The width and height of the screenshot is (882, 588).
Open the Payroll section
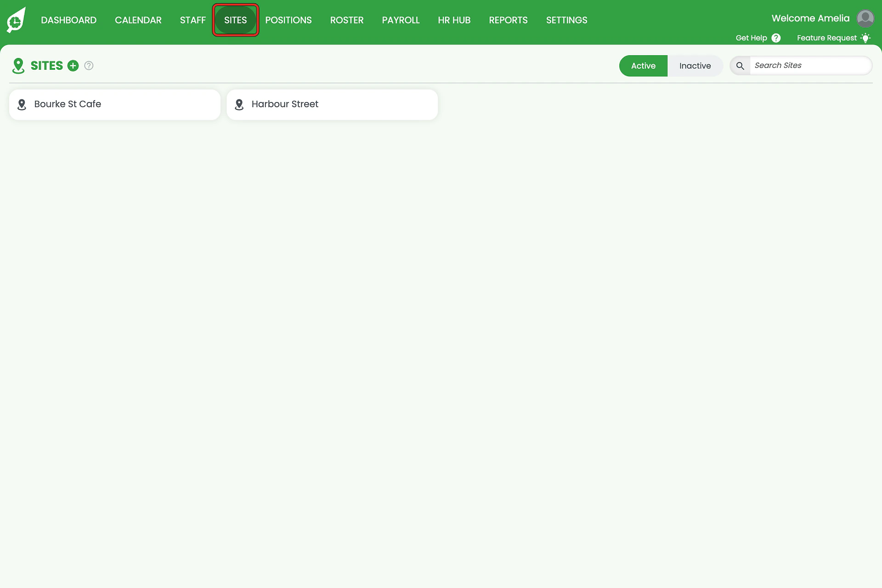click(401, 20)
